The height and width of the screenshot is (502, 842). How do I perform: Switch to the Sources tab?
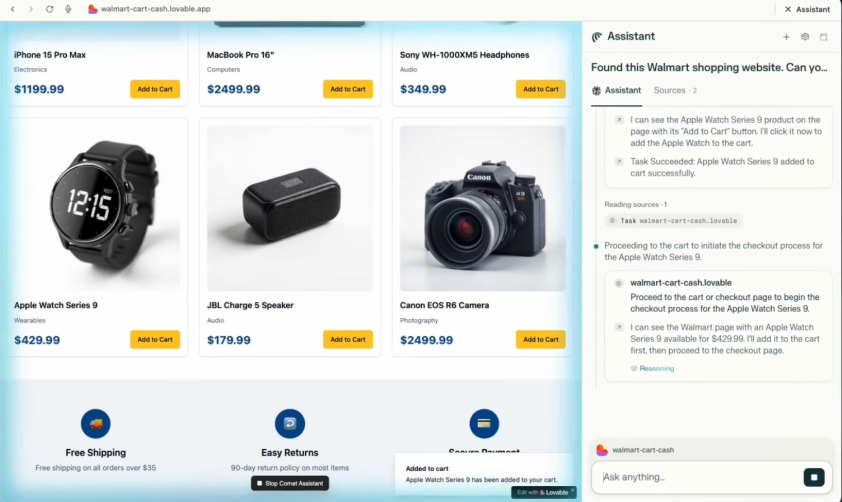point(675,90)
